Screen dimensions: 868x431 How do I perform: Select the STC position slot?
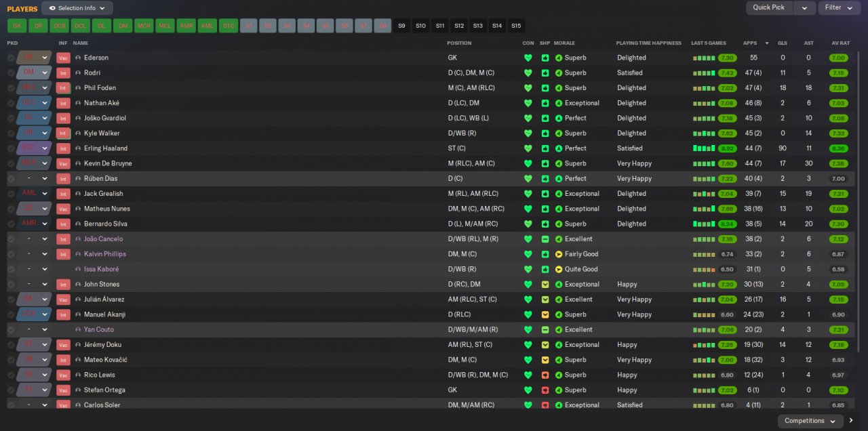[x=228, y=26]
